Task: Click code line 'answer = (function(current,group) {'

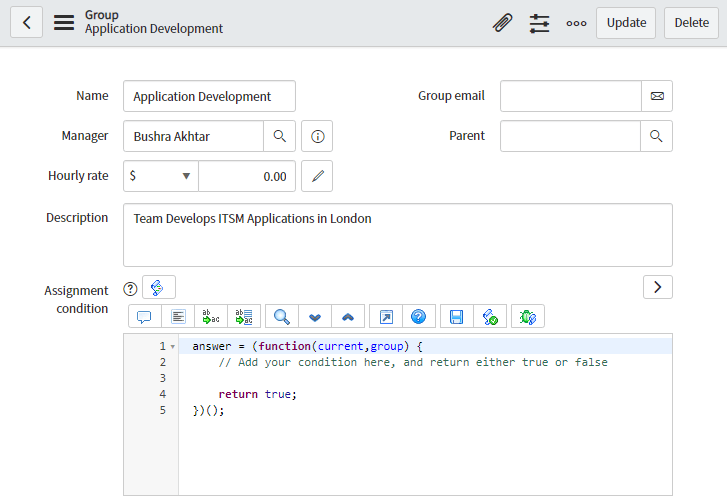Action: click(x=307, y=346)
